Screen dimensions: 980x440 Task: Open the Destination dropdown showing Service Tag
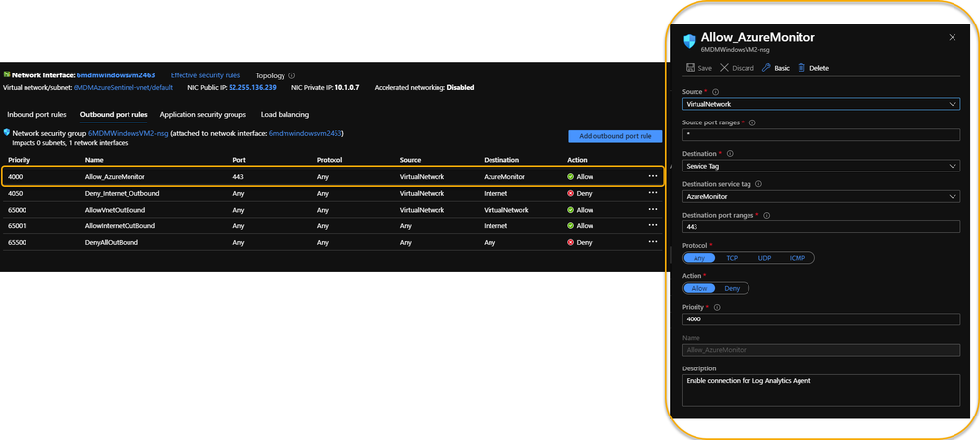(821, 166)
